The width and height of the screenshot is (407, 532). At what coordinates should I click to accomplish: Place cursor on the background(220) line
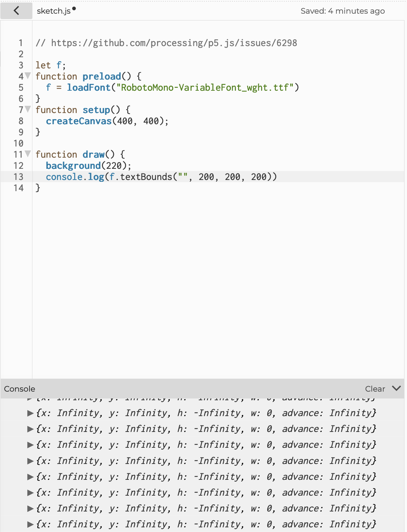tap(88, 166)
